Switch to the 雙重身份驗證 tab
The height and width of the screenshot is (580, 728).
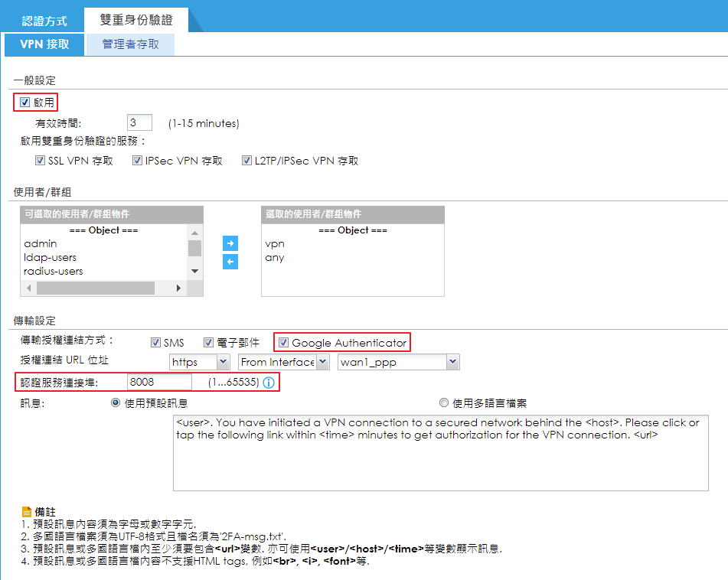[136, 20]
